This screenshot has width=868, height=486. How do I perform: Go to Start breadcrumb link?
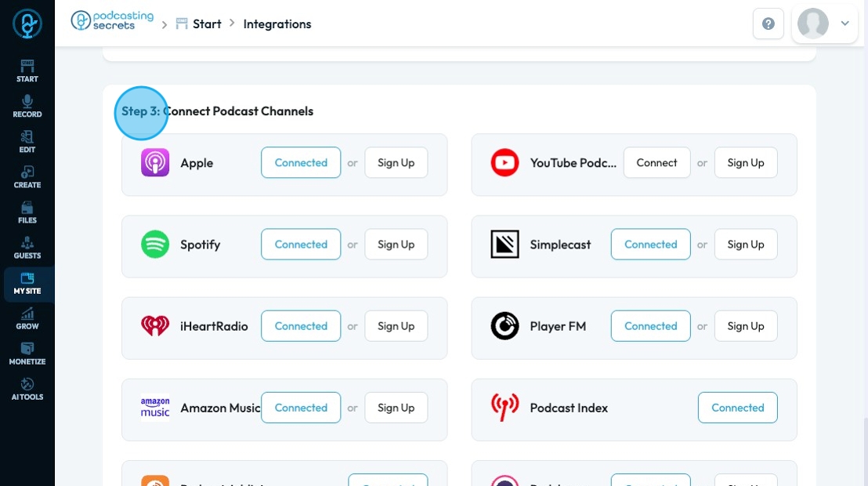coord(207,24)
